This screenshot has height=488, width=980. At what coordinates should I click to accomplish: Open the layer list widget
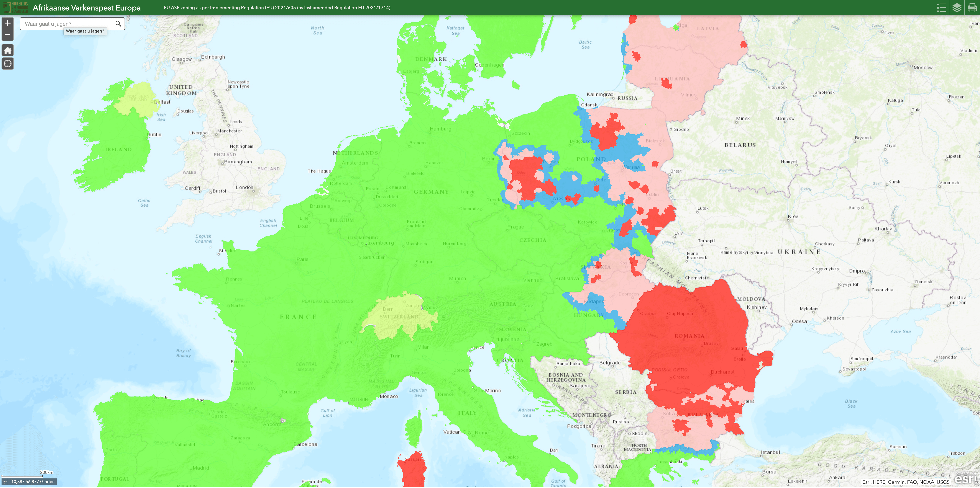[x=957, y=8]
